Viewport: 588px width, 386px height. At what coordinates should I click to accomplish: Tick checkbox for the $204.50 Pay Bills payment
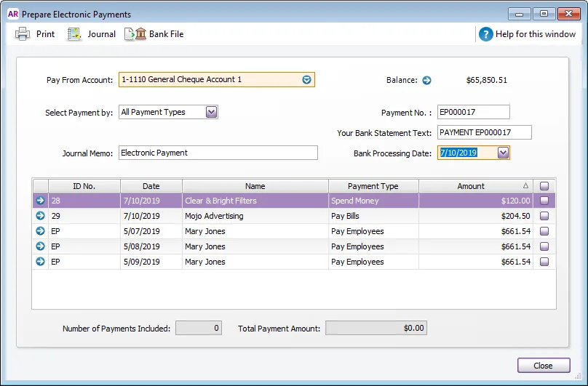click(x=544, y=216)
